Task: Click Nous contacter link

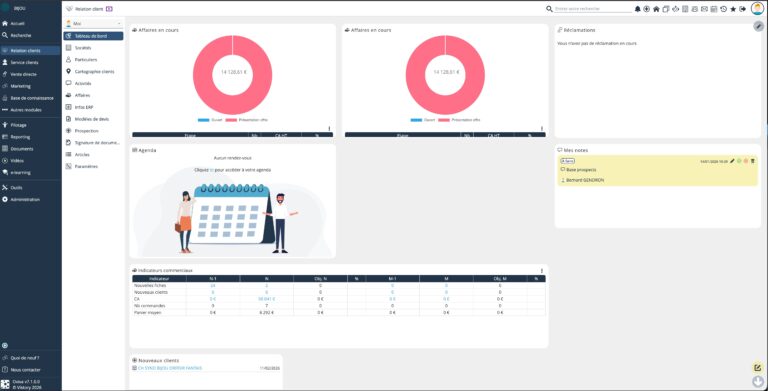Action: click(25, 370)
